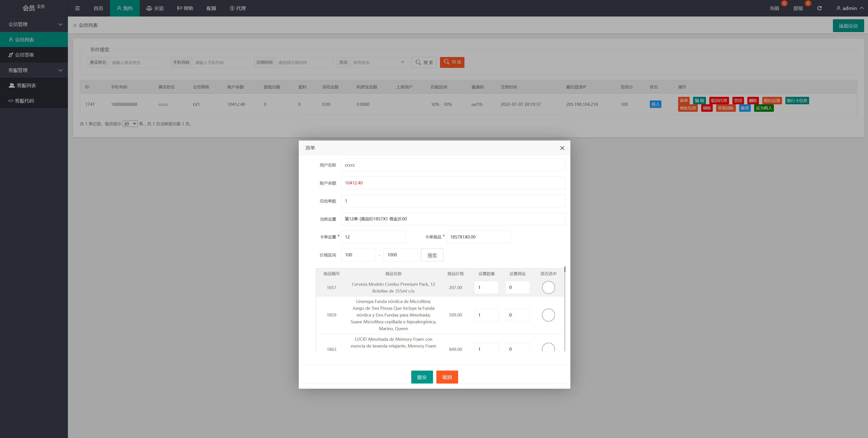Click the refresh icon in top bar
Image resolution: width=868 pixels, height=438 pixels.
coord(819,8)
